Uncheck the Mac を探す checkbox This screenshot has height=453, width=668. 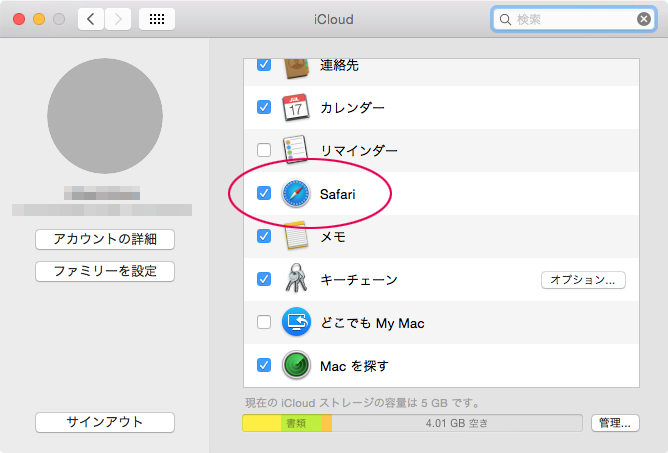(x=264, y=365)
